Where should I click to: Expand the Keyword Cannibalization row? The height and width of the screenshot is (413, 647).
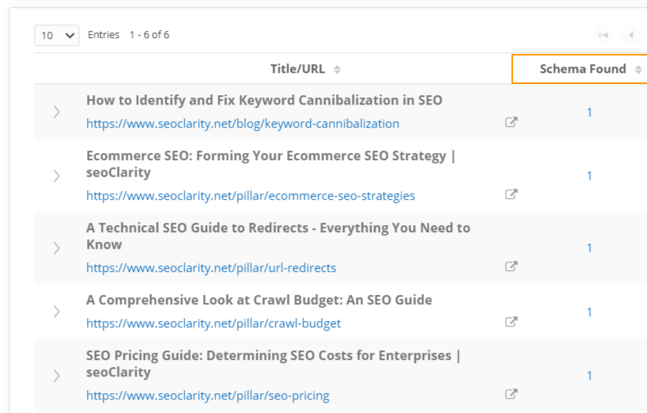coord(57,112)
